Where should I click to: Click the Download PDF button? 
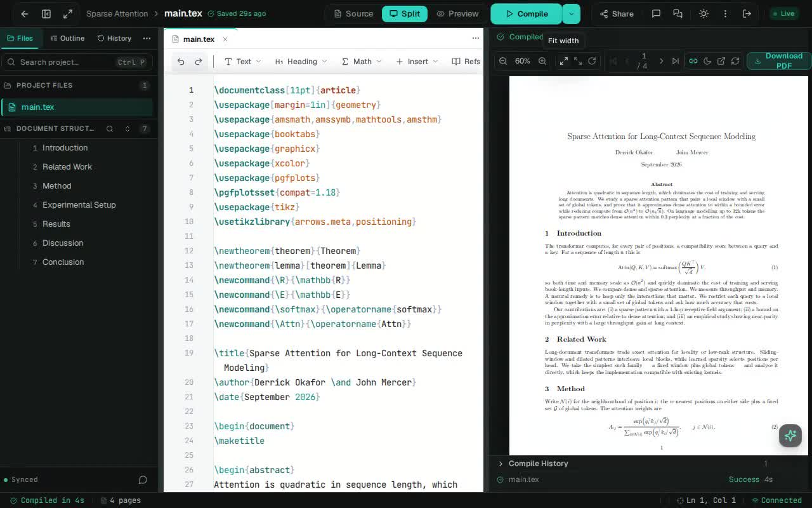[778, 61]
